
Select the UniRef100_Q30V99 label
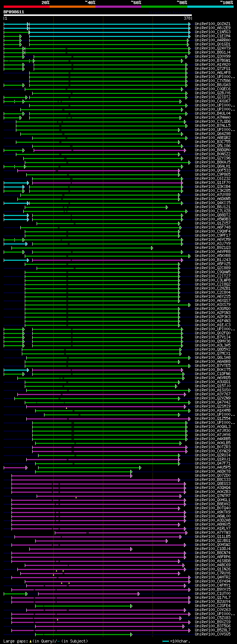(x=213, y=56)
